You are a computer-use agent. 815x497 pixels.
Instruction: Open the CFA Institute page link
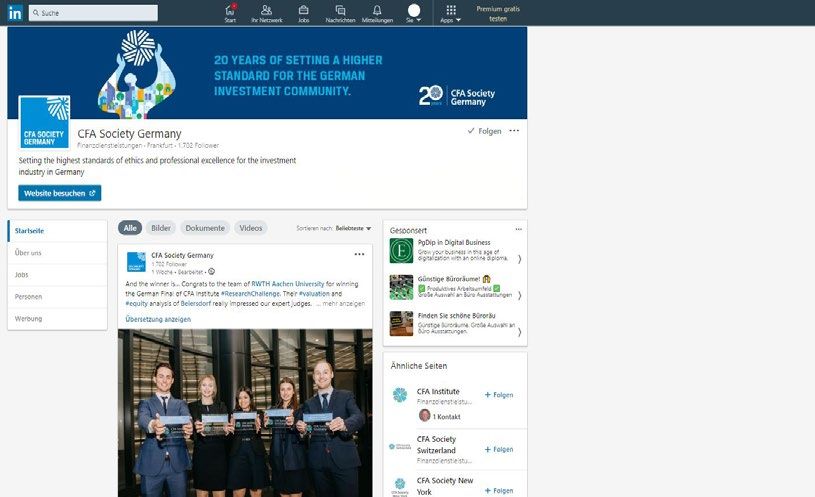438,391
